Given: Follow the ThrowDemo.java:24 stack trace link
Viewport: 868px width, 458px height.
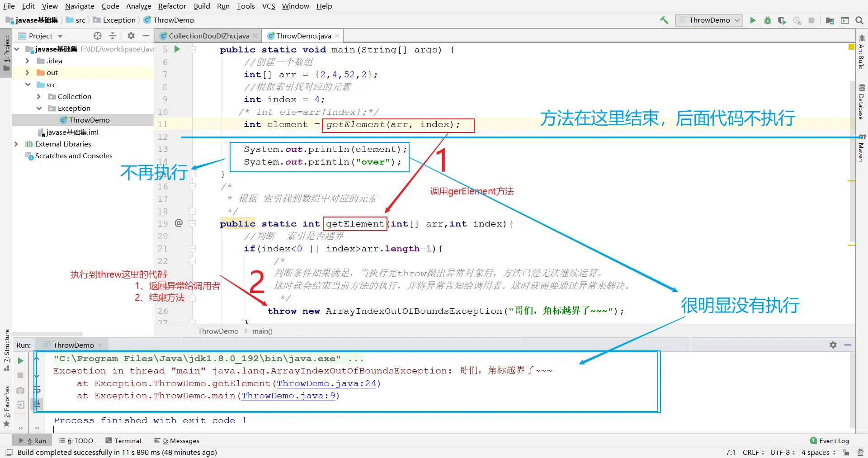Looking at the screenshot, I should tap(326, 383).
